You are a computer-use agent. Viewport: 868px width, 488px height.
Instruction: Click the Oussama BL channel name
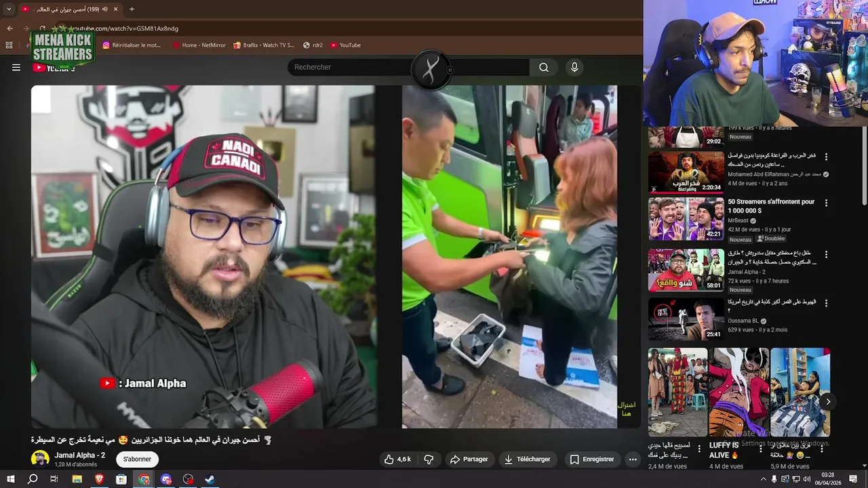[x=743, y=321]
